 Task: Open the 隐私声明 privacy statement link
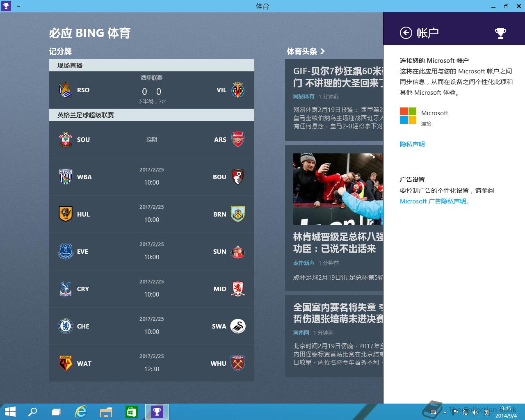[412, 144]
